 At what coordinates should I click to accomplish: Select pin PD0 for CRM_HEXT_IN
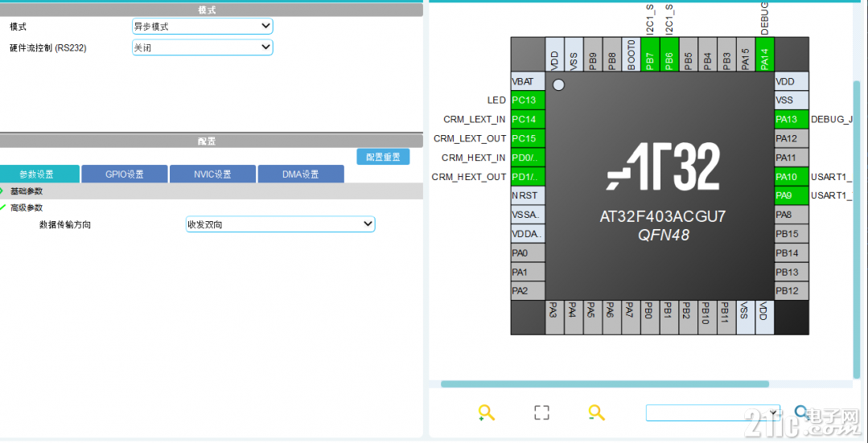pyautogui.click(x=528, y=157)
